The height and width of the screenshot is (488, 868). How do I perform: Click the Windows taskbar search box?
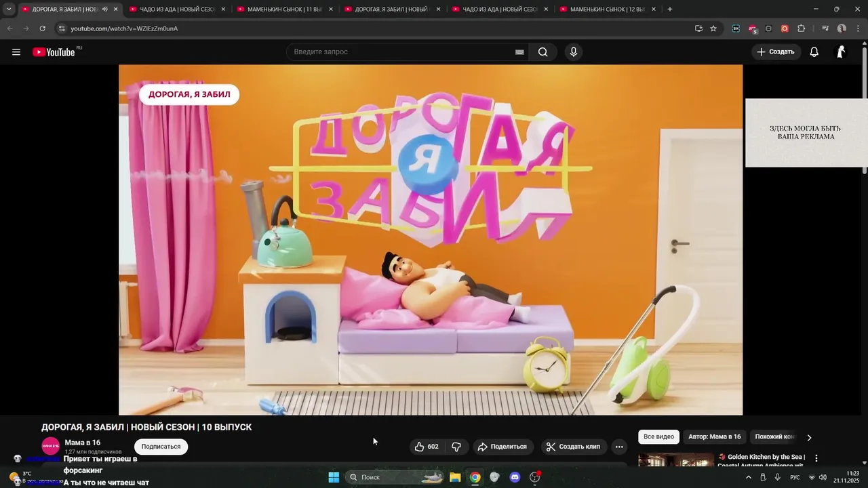(395, 477)
